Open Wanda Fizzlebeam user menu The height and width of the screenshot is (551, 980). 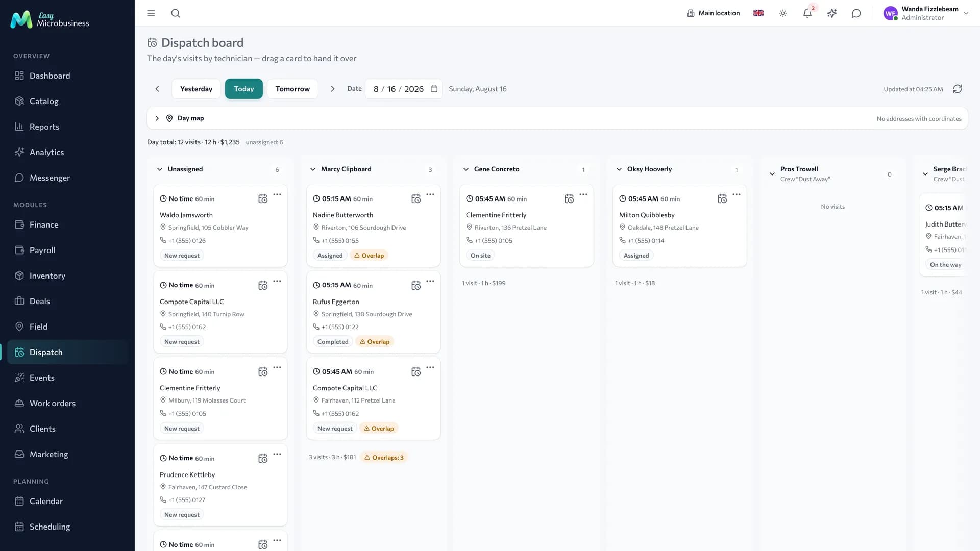926,13
